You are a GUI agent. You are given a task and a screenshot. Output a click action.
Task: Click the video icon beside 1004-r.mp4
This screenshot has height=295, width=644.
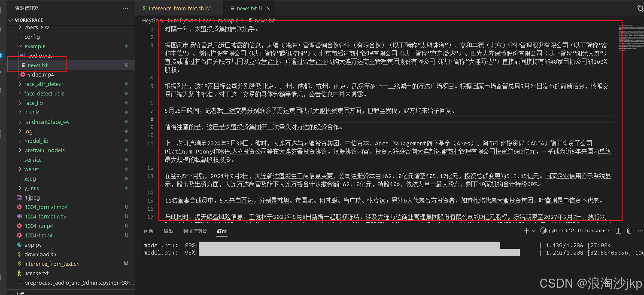(x=19, y=226)
